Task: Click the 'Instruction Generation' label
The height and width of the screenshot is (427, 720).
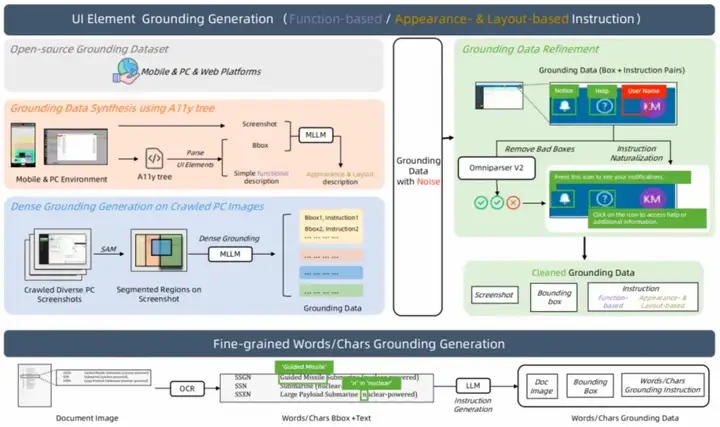Action: 473,405
